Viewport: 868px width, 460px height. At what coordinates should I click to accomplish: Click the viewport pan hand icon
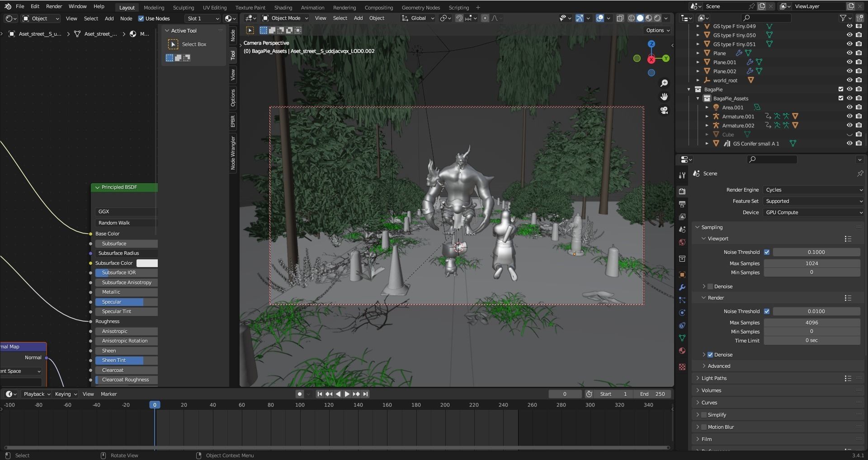click(664, 97)
